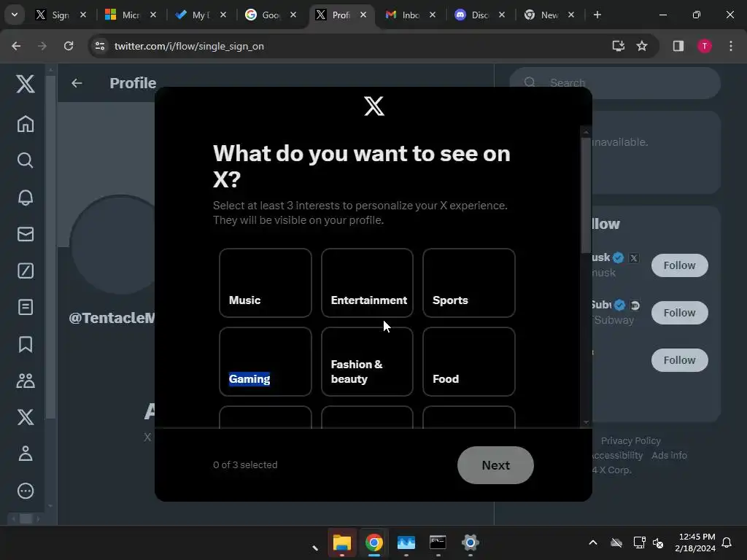Click scroll down arrow in dialog
This screenshot has height=560, width=747.
coord(586,422)
